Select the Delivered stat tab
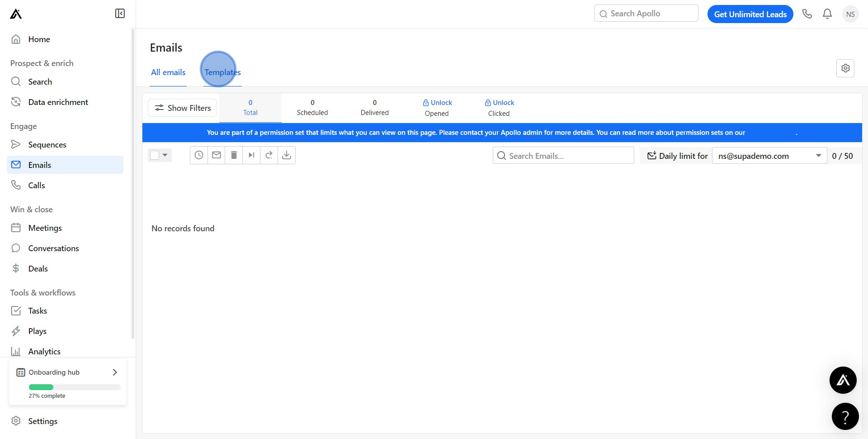Viewport: 868px width, 439px height. [x=374, y=108]
